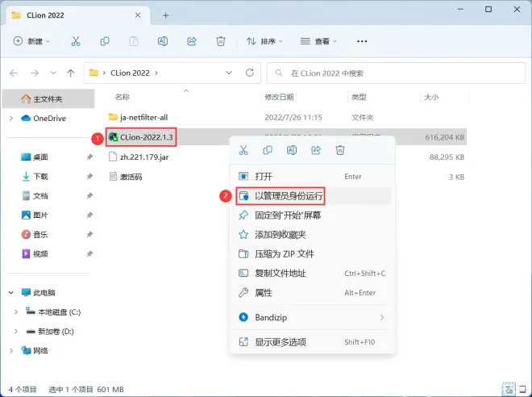Click the Delete trash icon in the toolbar
The width and height of the screenshot is (532, 397).
click(x=221, y=41)
